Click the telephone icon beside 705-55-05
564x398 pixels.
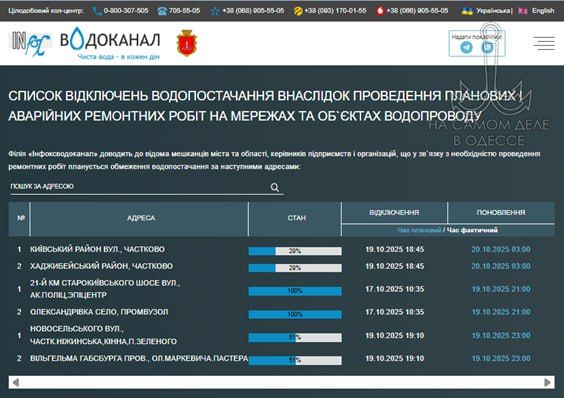pyautogui.click(x=162, y=11)
